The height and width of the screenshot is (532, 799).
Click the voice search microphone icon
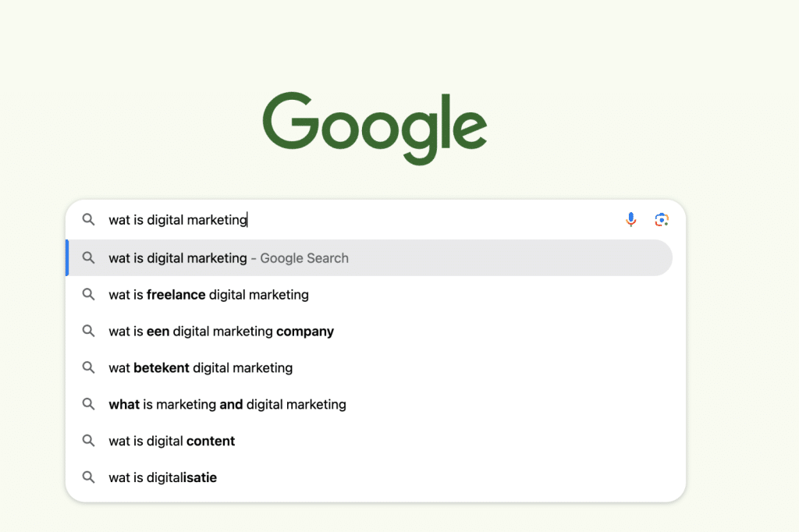click(x=631, y=220)
